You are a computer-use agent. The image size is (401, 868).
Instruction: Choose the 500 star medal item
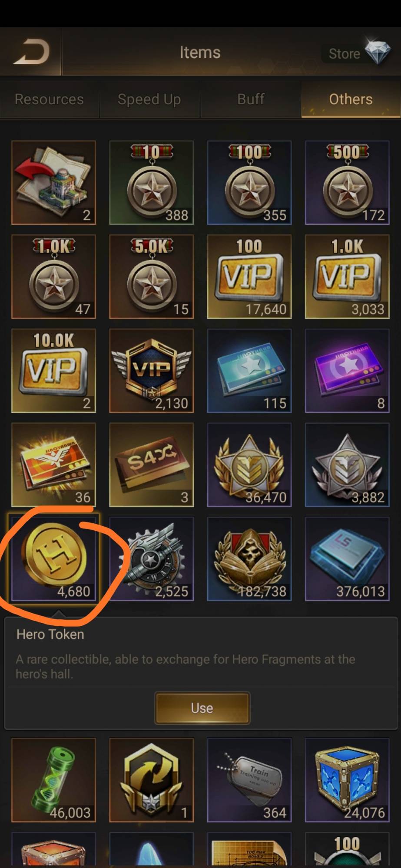[347, 183]
